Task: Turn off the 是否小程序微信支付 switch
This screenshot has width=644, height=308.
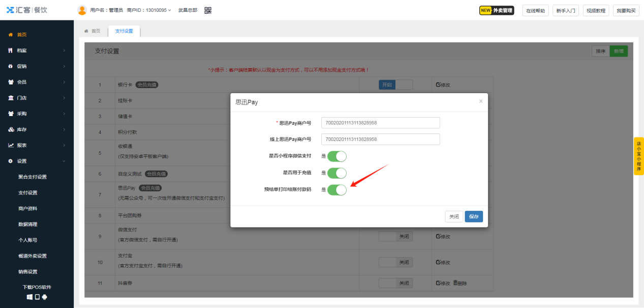Action: pyautogui.click(x=338, y=157)
